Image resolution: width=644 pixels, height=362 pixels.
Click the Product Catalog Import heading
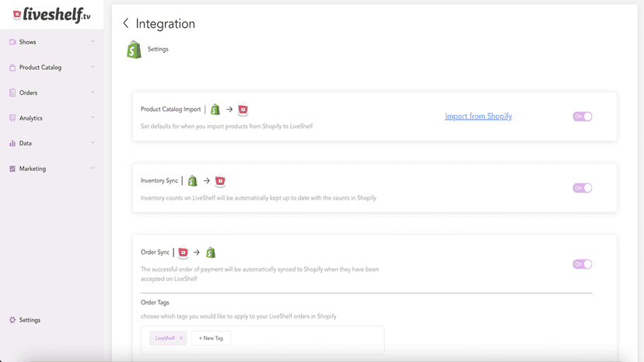point(171,110)
